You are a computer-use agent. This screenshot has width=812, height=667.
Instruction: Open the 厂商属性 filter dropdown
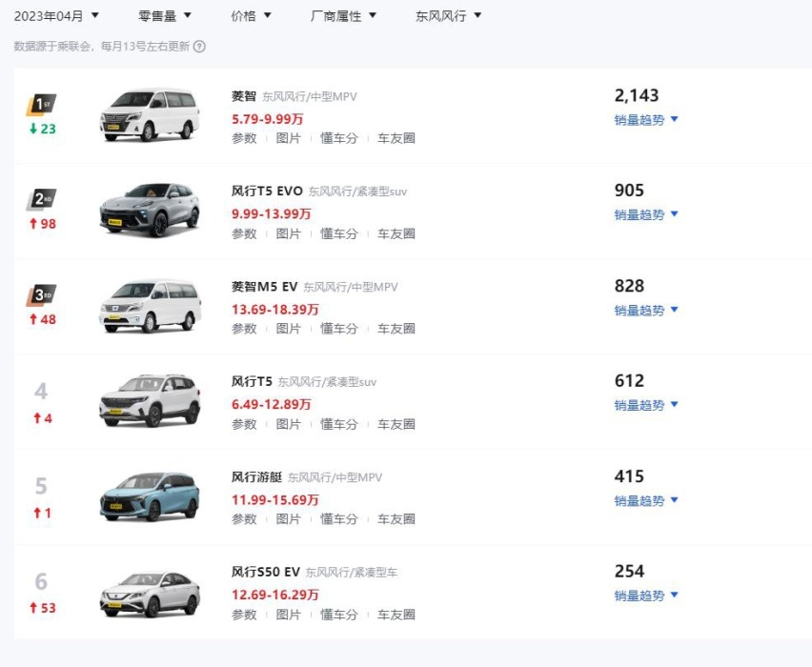(x=343, y=16)
